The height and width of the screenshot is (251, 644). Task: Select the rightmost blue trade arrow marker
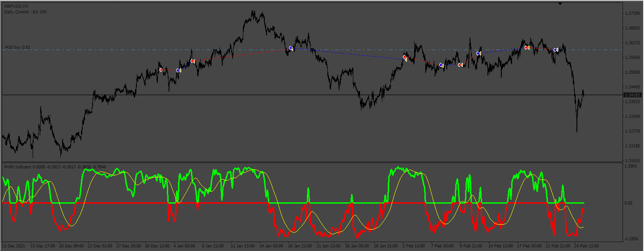[x=556, y=50]
